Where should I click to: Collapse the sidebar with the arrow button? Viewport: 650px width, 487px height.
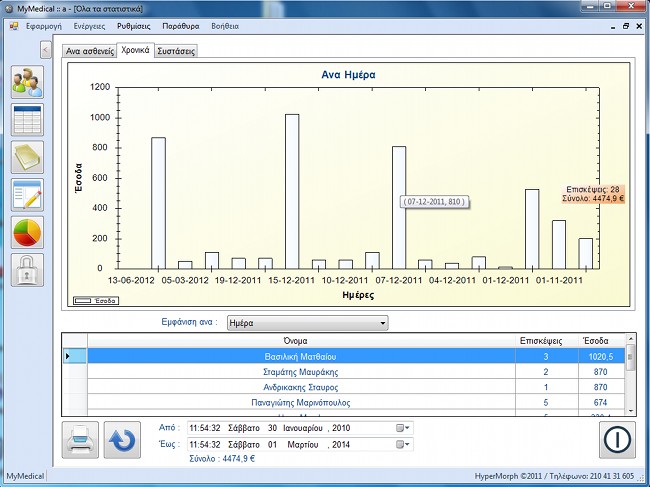point(46,49)
